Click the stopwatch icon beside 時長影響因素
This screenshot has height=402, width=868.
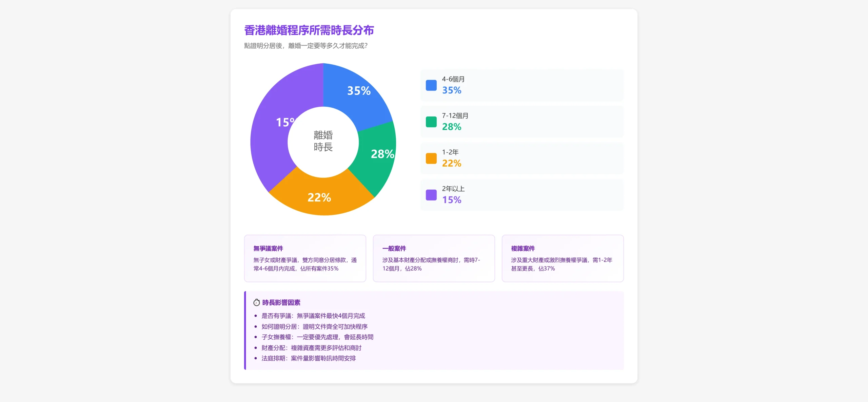point(257,302)
